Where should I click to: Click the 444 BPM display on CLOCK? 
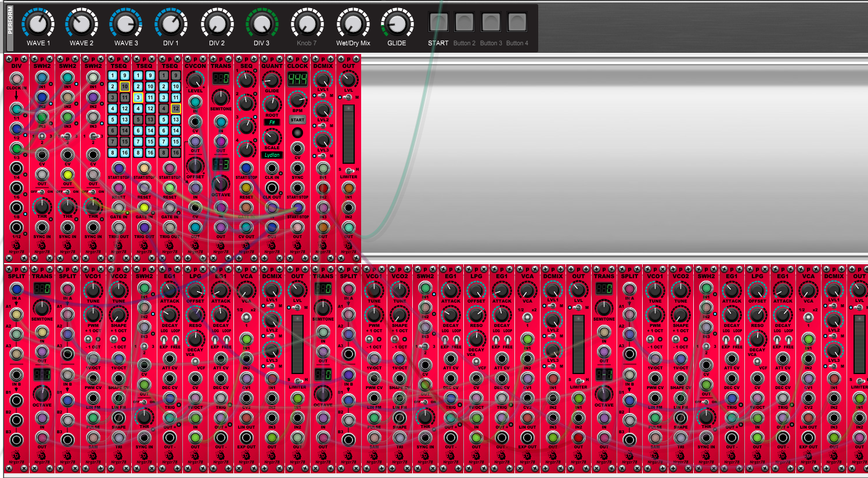(x=297, y=78)
